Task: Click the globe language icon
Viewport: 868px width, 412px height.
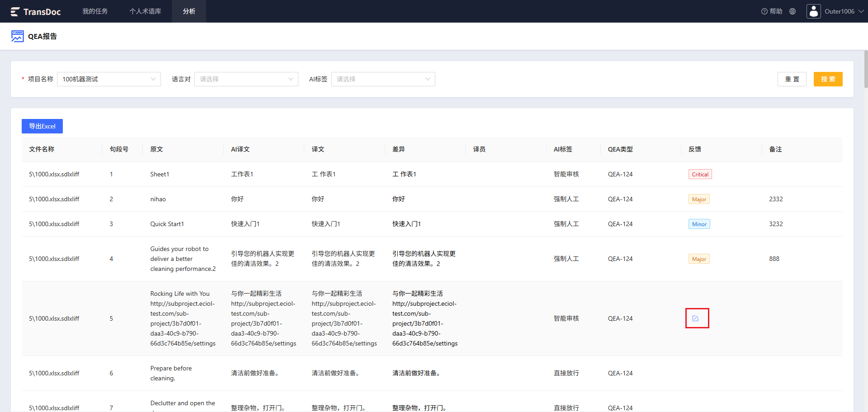Action: (793, 11)
